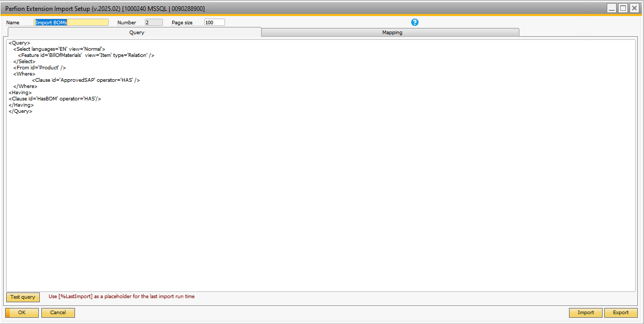644x324 pixels.
Task: Place cursor on the opening <Query> line
Action: pos(19,43)
